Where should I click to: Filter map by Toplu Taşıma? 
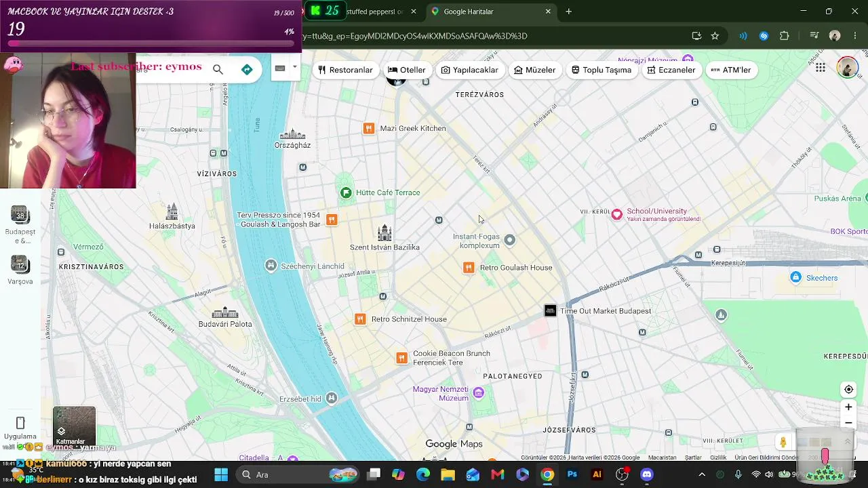tap(601, 70)
